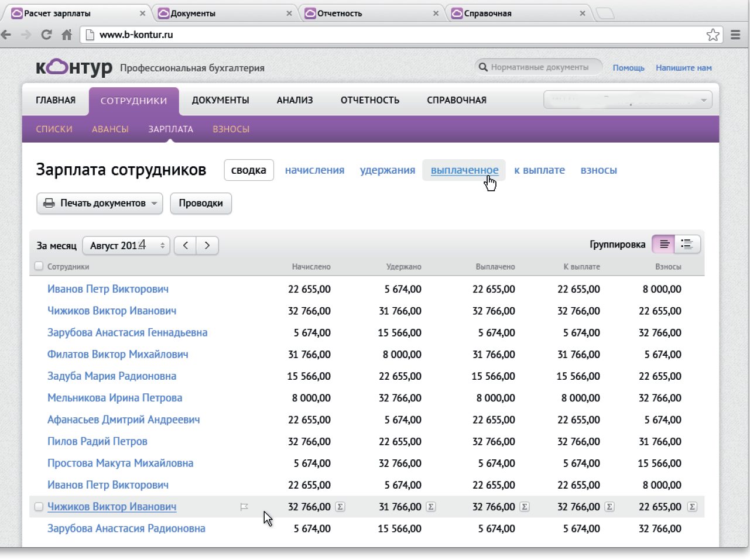Click the flag icon in the Чижиков row
The width and height of the screenshot is (750, 560).
(x=244, y=507)
